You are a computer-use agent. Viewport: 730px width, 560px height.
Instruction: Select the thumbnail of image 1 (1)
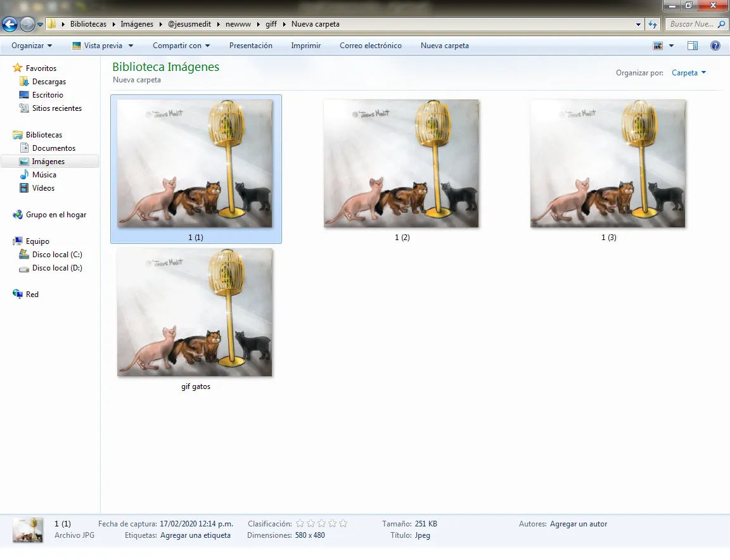tap(195, 163)
